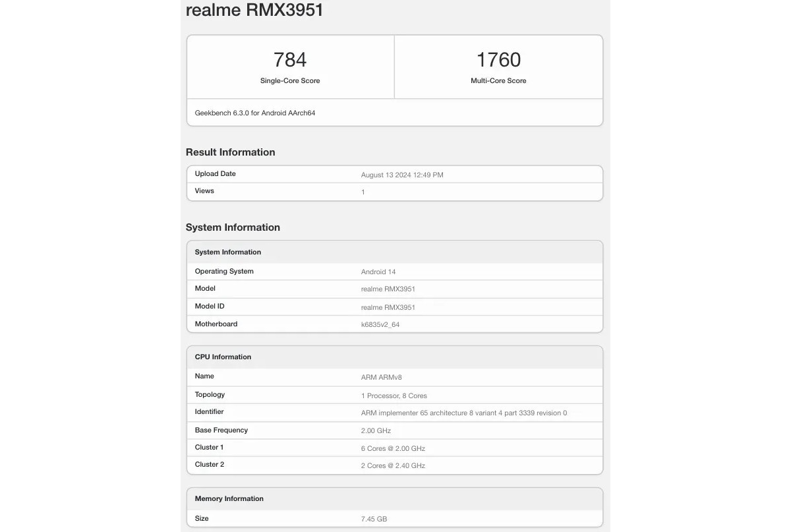The height and width of the screenshot is (532, 791).
Task: Expand the Memory Information panel header
Action: [x=228, y=498]
